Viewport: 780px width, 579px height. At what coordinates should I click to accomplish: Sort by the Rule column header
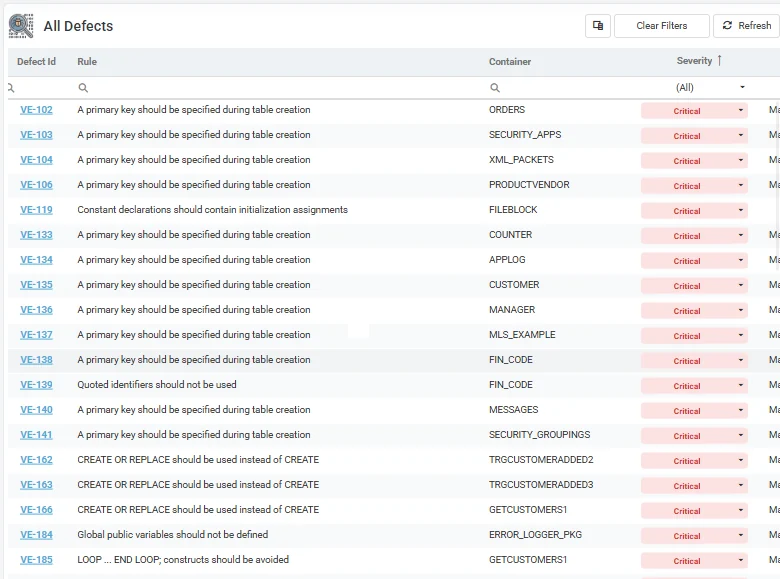87,62
